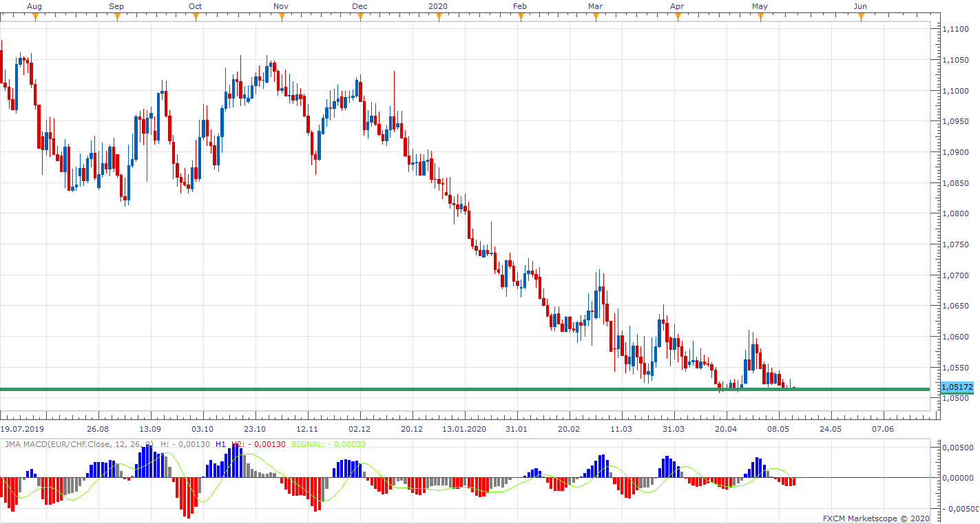Click the 13.01.2020 date label
980x524 pixels.
click(x=464, y=428)
